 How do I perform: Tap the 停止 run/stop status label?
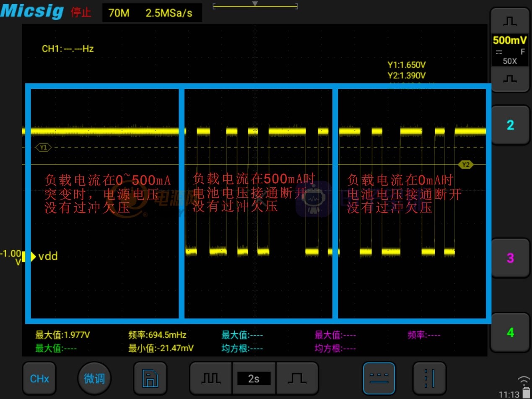coord(81,12)
